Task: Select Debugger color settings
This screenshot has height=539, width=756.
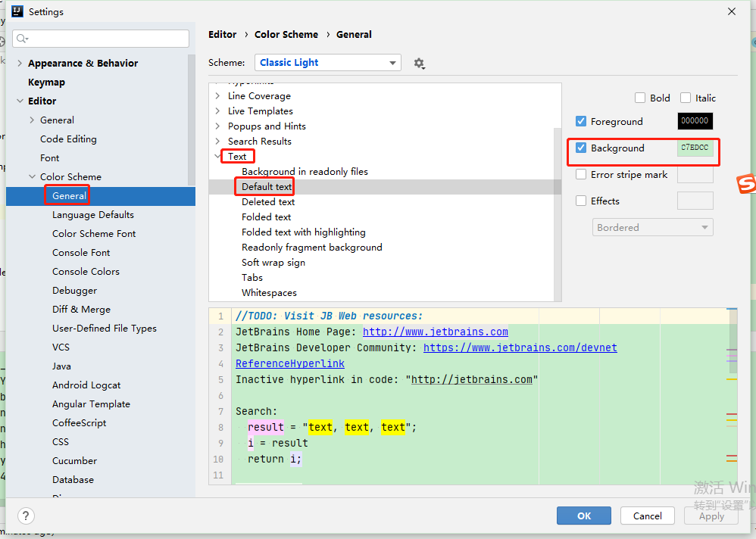Action: tap(75, 291)
